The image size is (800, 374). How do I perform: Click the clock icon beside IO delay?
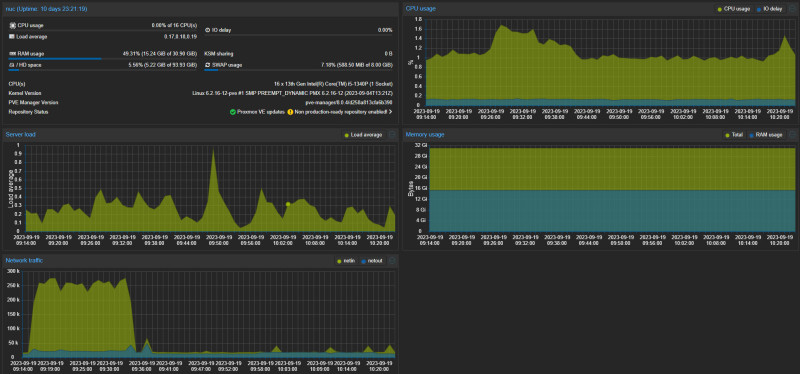tap(208, 30)
